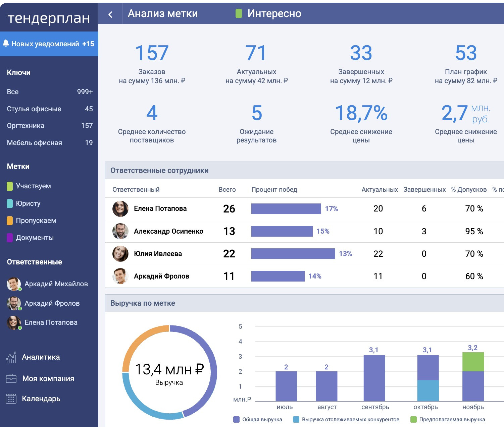Screen dimensions: 504x427
Task: Open the Оргтехника key list
Action: tap(26, 126)
